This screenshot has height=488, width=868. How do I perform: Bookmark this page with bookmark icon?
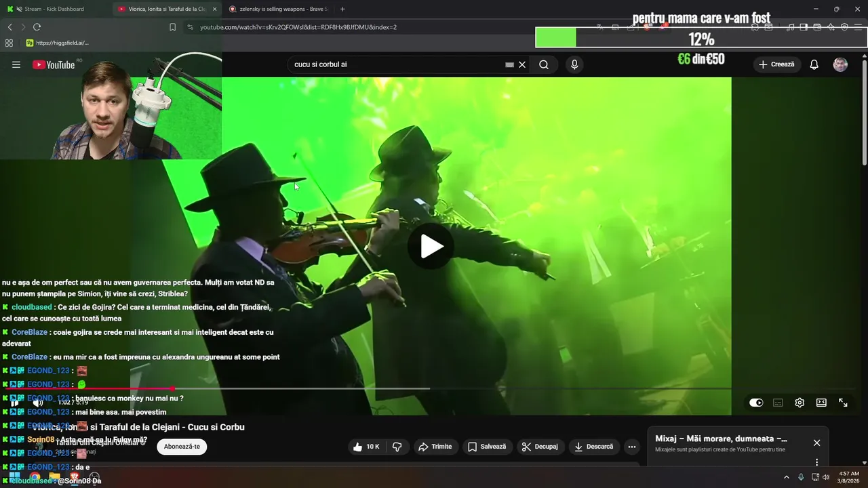172,27
